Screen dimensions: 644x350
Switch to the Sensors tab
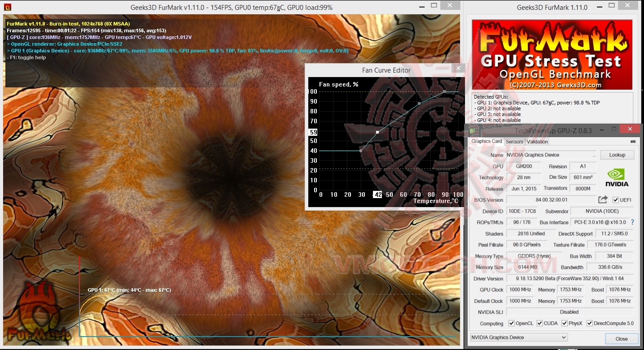pos(514,142)
